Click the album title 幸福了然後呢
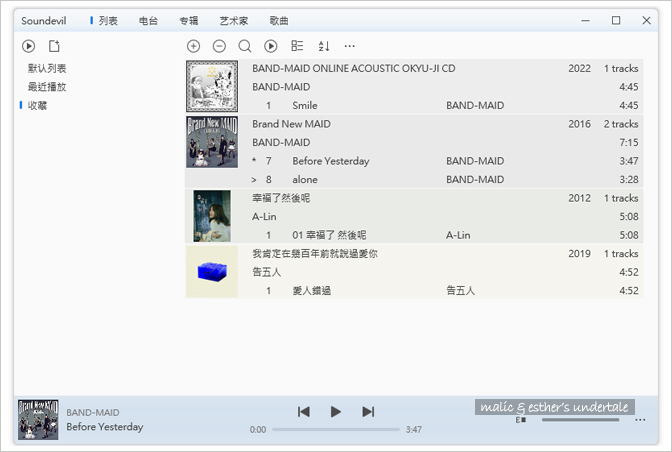Screen dimensions: 672x452 coord(281,198)
